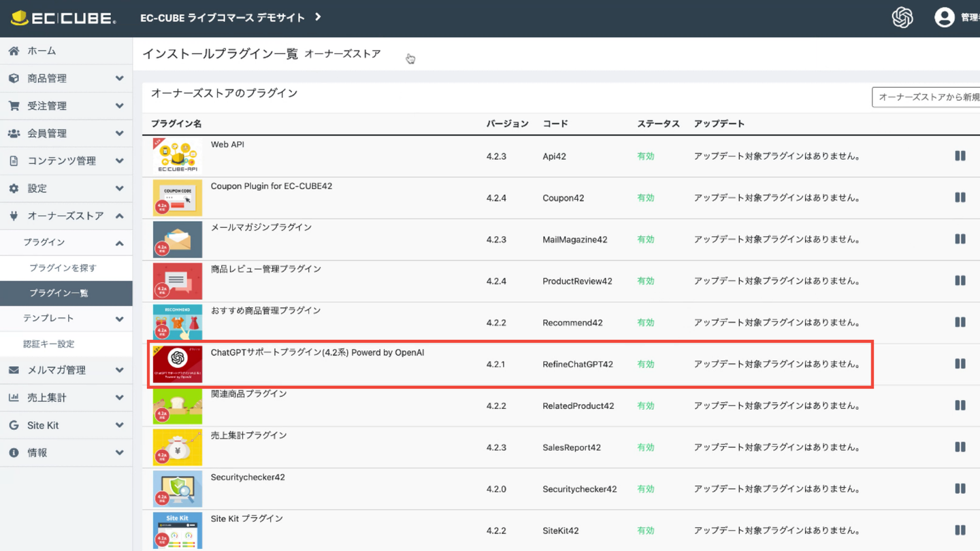The width and height of the screenshot is (980, 551).
Task: Expand the 商品管理 menu chevron
Action: tap(120, 78)
